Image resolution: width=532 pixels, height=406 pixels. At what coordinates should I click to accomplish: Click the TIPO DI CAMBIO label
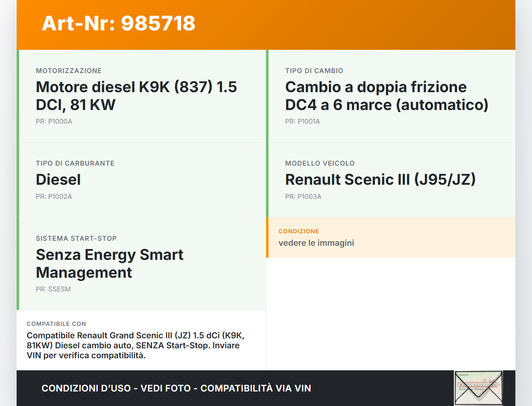tap(314, 71)
